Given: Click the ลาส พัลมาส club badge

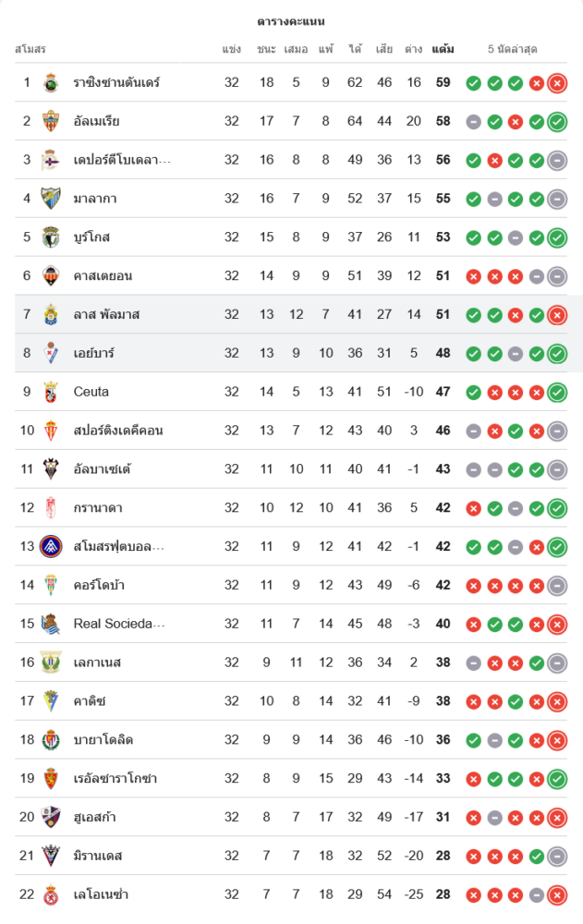Looking at the screenshot, I should 51,315.
